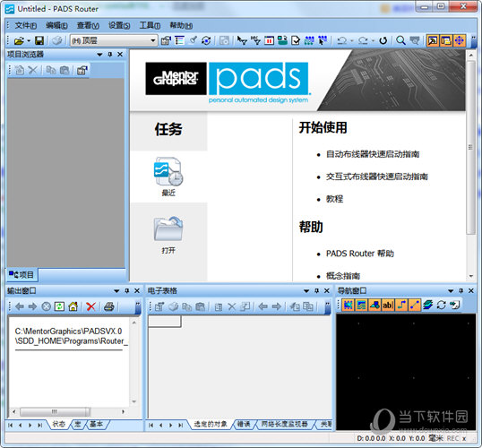The height and width of the screenshot is (448, 482).
Task: Click the green refresh icon in Output Window
Action: [59, 306]
